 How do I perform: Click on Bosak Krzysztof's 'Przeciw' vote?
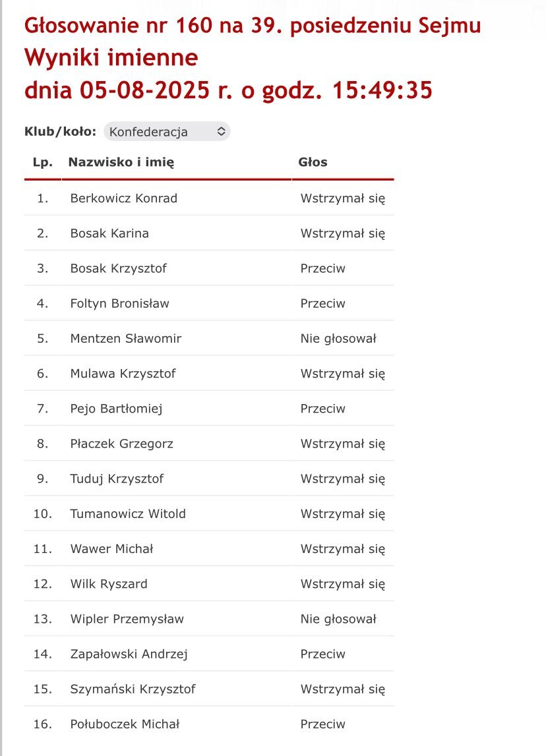[x=322, y=268]
